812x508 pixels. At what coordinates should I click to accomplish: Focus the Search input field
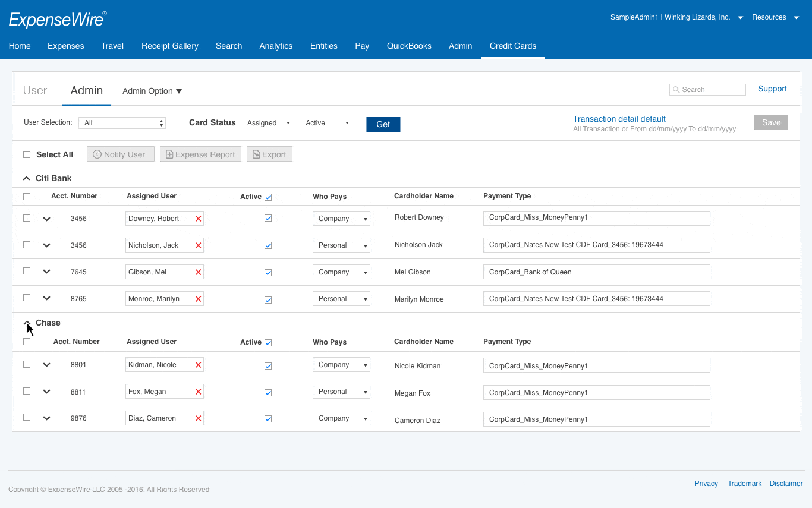[707, 90]
